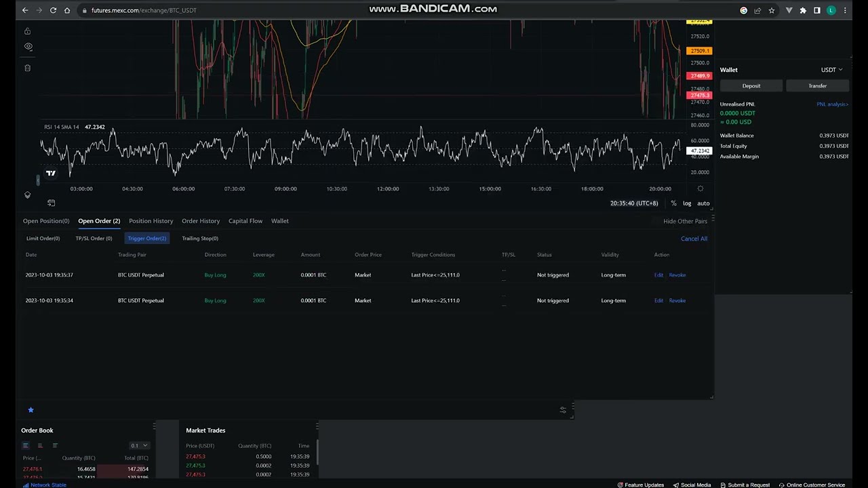Select order book buys-only view icon
Viewport: 868px width, 488px height.
55,445
